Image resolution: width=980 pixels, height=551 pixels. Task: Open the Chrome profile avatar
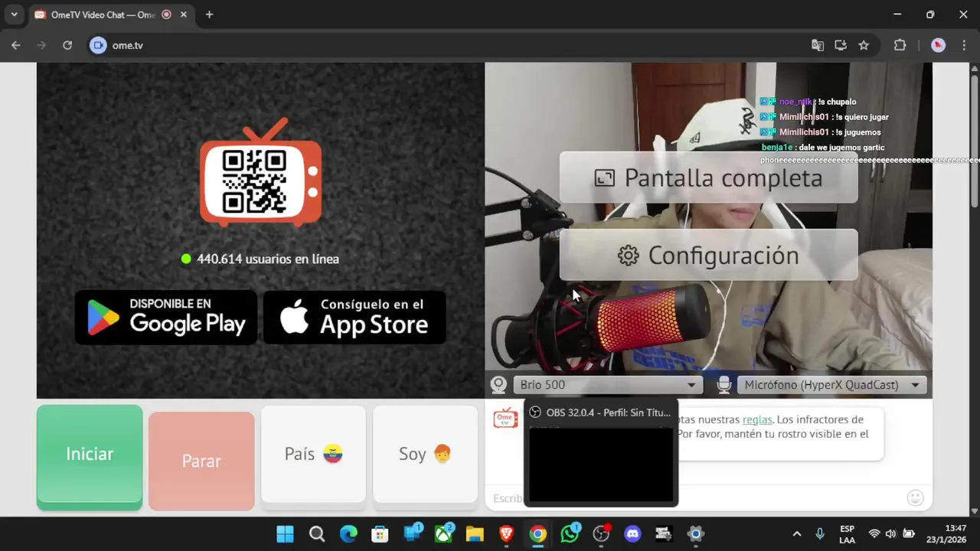point(938,45)
